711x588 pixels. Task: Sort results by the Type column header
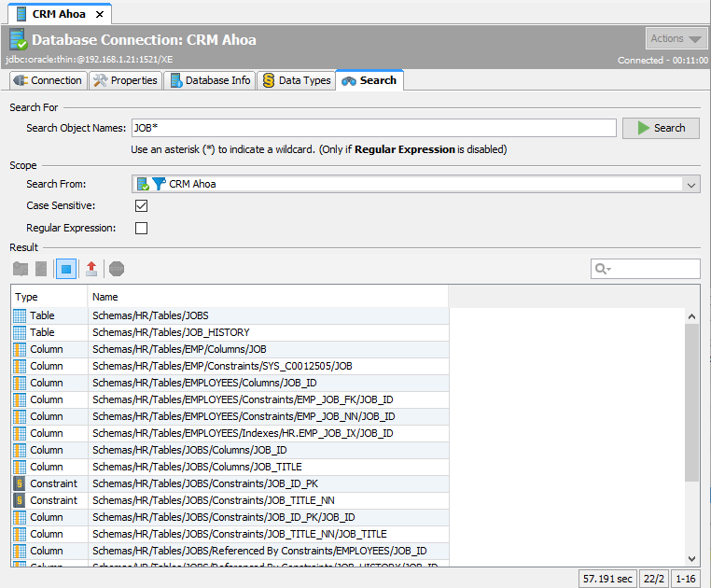(49, 297)
